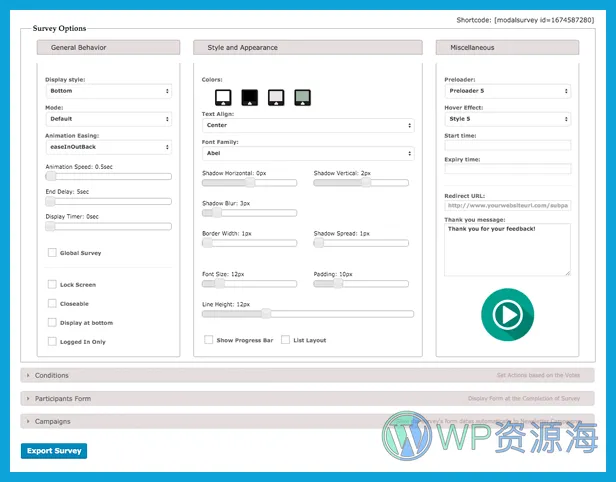Click inside the Thank you message textarea
The width and height of the screenshot is (616, 482).
point(508,250)
